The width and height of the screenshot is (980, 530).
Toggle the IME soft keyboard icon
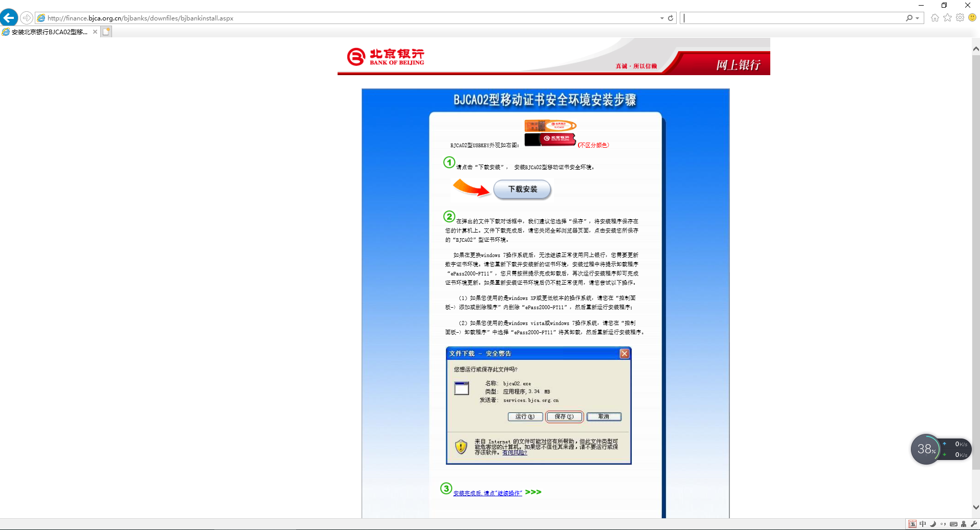point(953,524)
